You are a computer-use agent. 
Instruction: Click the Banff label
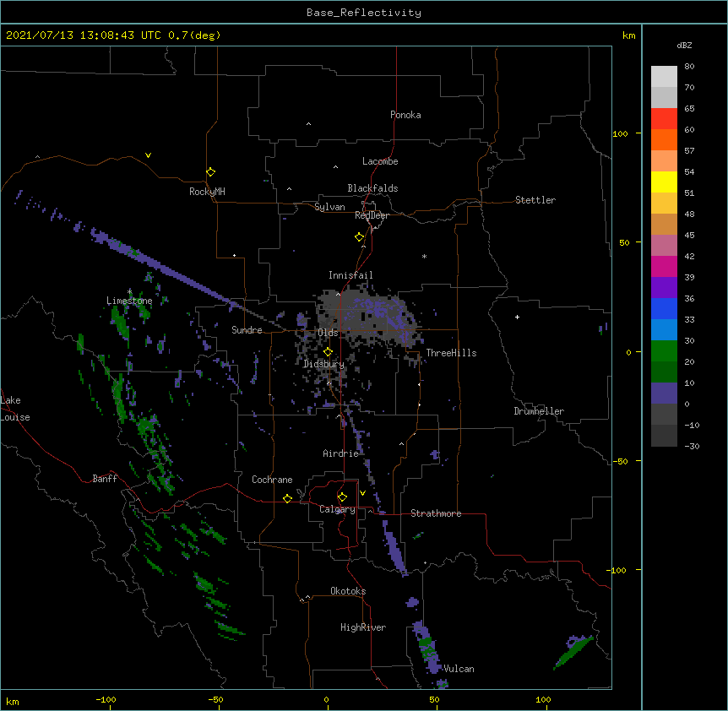(x=105, y=479)
